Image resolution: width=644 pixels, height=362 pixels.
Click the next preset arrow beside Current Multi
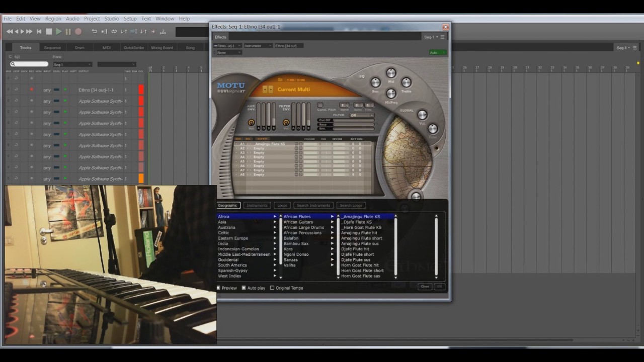pyautogui.click(x=271, y=89)
